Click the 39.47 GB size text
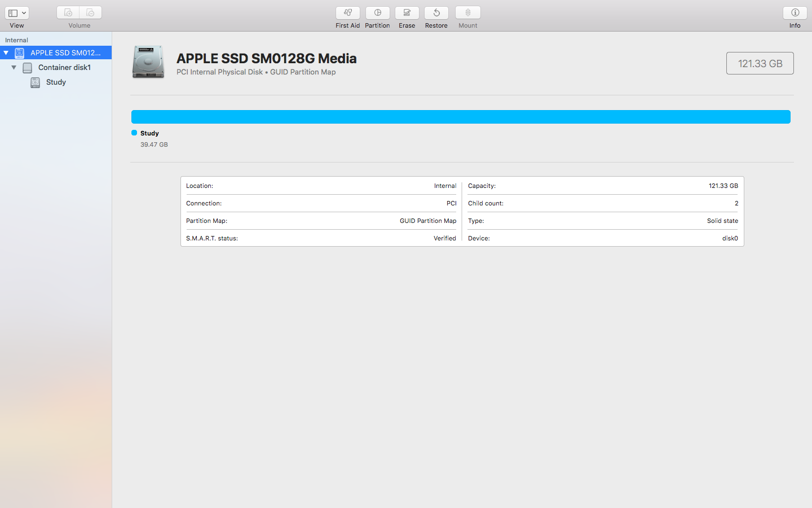This screenshot has width=812, height=508. click(154, 144)
